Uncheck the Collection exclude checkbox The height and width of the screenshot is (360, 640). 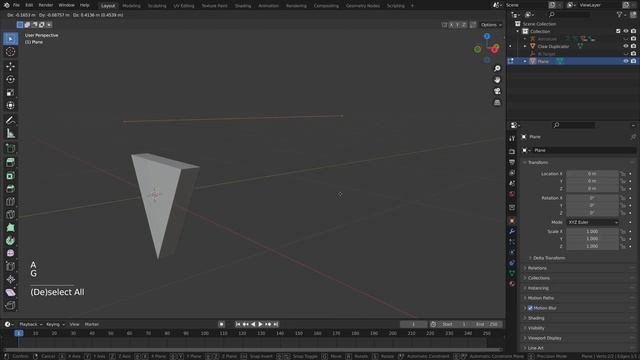(618, 31)
